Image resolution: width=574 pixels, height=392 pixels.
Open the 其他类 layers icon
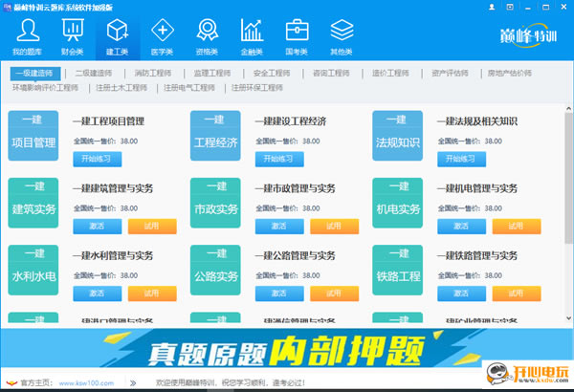(x=342, y=36)
